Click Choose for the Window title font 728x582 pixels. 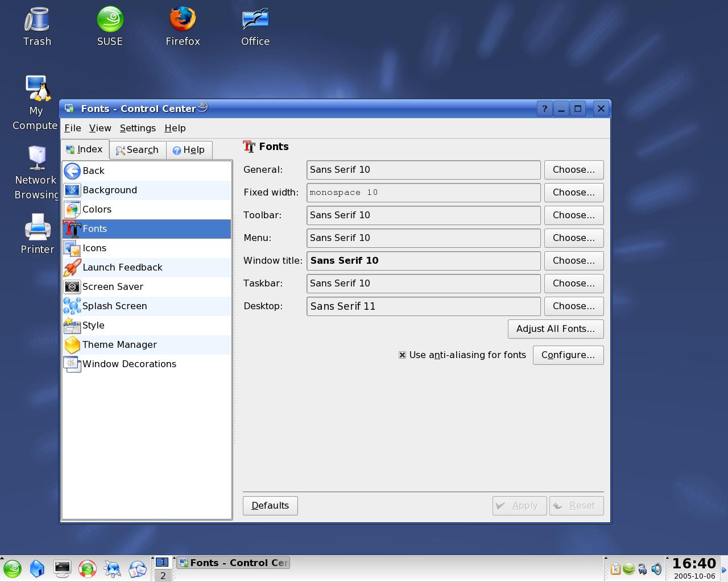(574, 260)
